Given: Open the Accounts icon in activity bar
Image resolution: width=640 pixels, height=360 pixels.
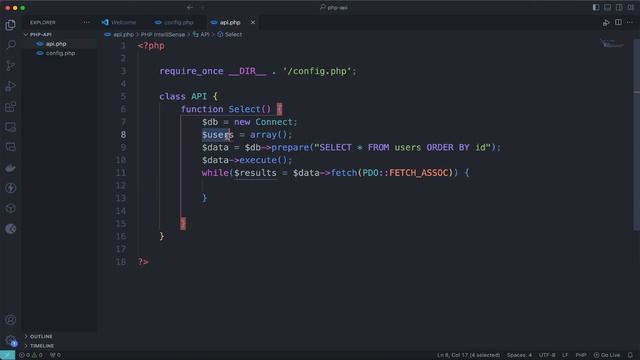Looking at the screenshot, I should (x=11, y=320).
